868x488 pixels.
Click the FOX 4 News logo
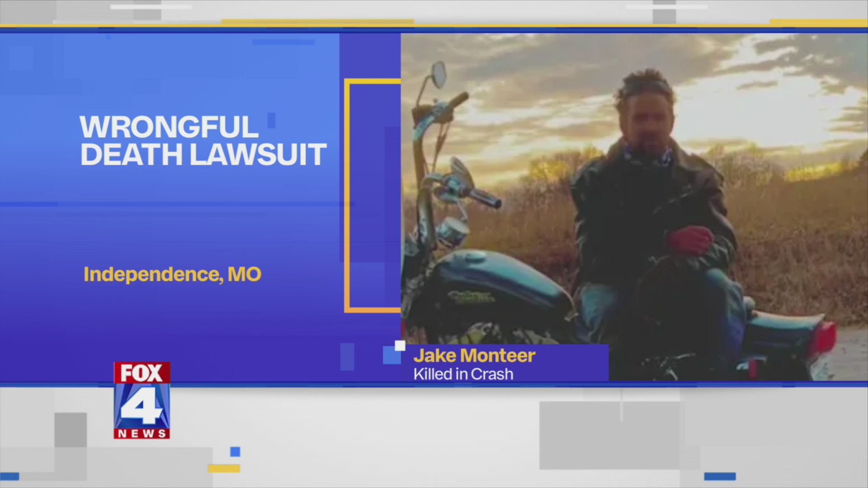(x=142, y=400)
